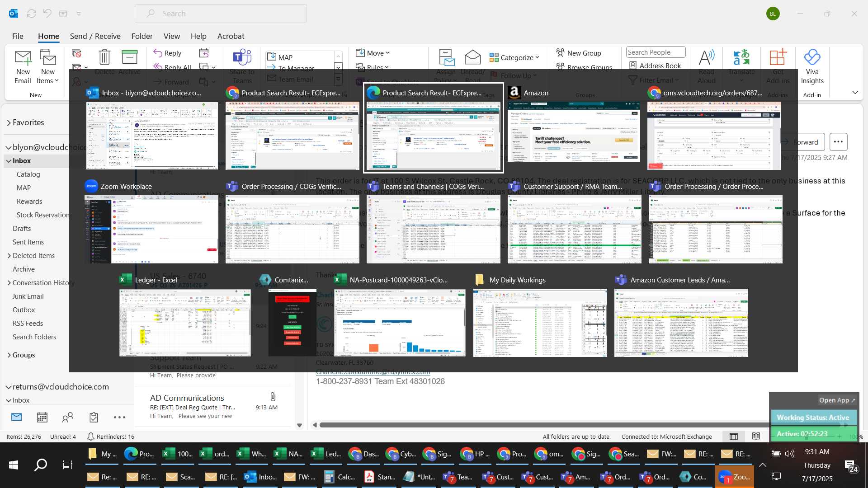Click the Outlook Search box
This screenshot has width=868, height=488.
coord(221,14)
